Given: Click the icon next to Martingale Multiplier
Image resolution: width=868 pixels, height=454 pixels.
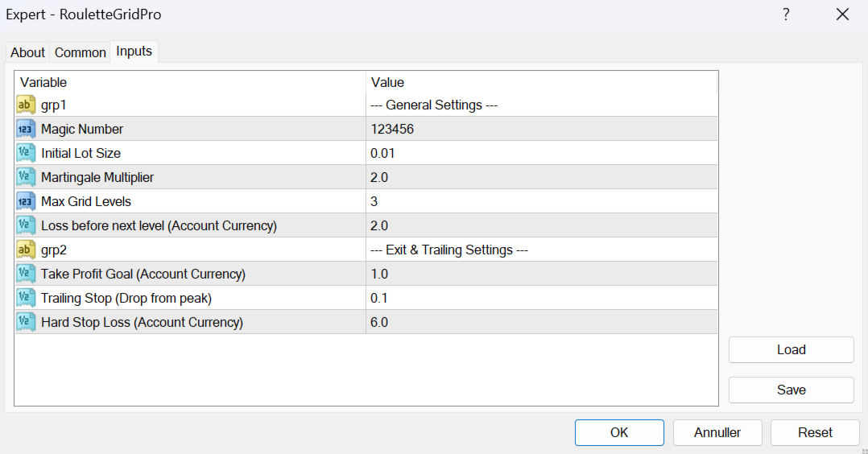Looking at the screenshot, I should click(x=26, y=177).
